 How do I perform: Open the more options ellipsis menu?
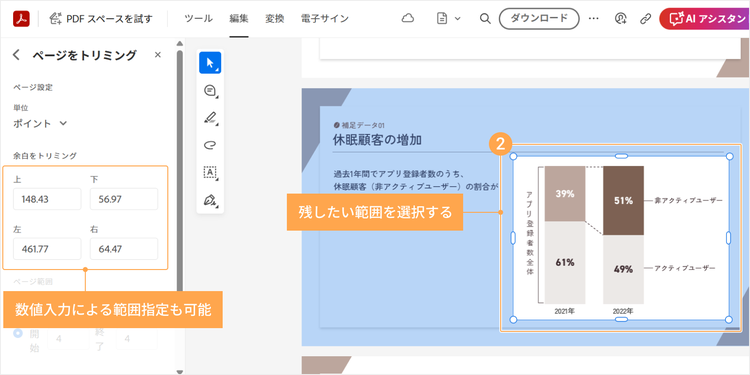[x=594, y=19]
